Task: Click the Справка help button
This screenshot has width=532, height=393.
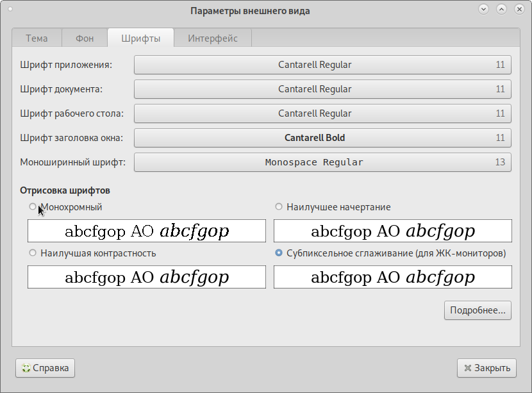Action: (45, 368)
